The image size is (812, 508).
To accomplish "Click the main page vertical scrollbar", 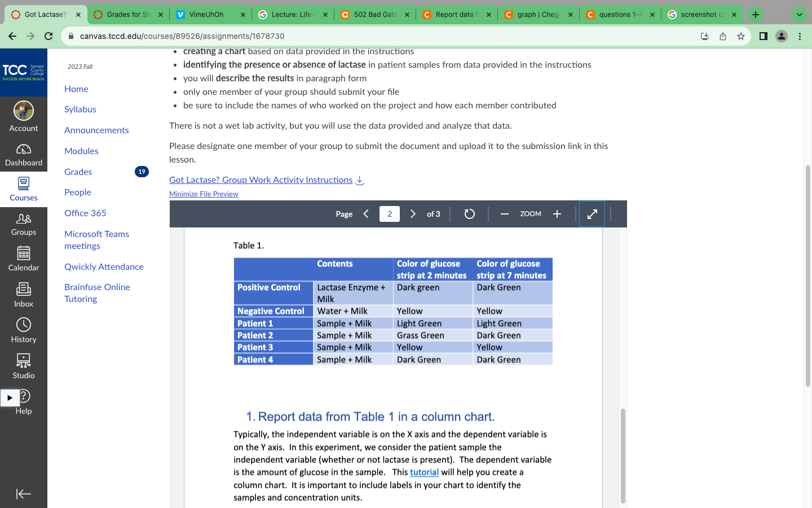I will pyautogui.click(x=808, y=277).
